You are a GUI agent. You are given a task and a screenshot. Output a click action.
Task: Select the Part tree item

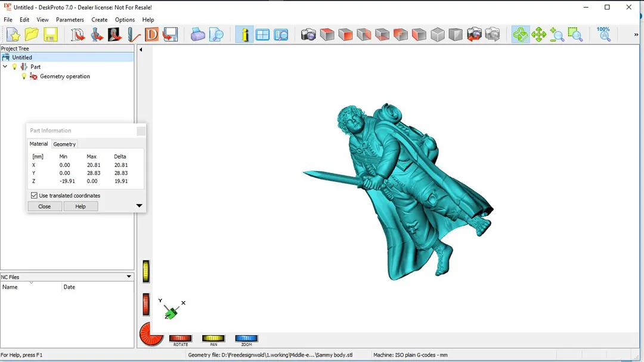[35, 67]
